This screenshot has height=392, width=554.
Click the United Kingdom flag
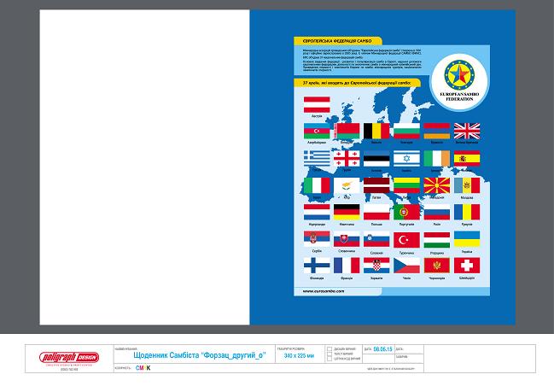pyautogui.click(x=466, y=131)
